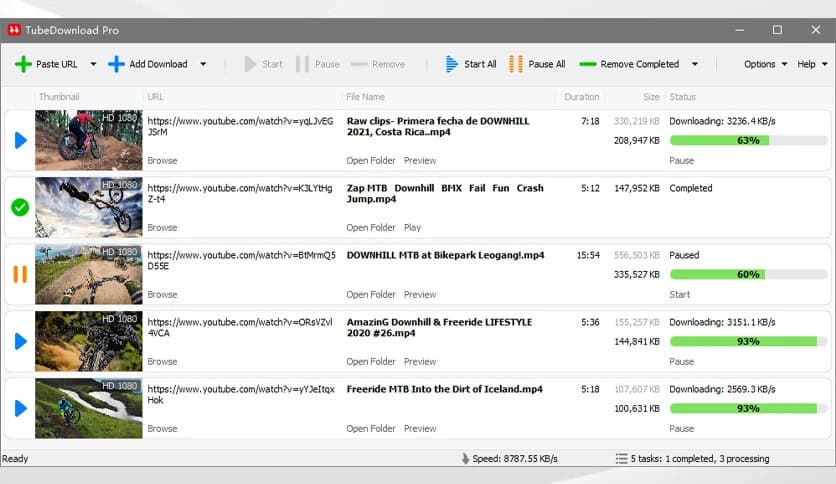Click the Remove Completed toolbar button
Screen dimensions: 836x484
(629, 64)
